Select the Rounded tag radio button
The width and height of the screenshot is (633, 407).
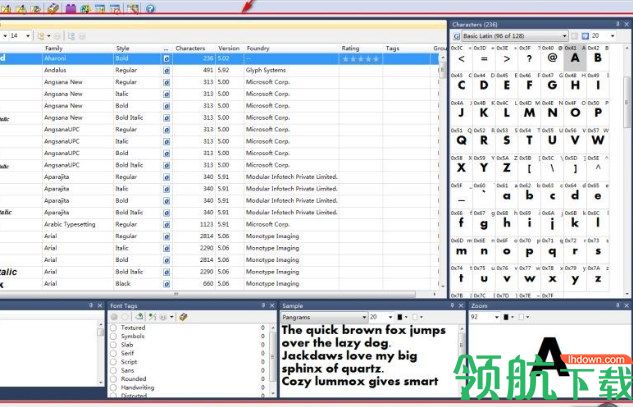[113, 379]
